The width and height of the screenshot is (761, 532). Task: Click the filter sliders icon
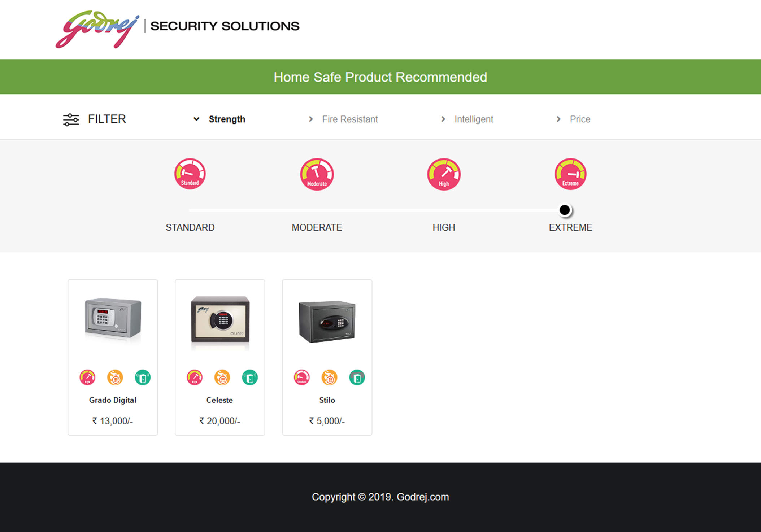tap(71, 119)
